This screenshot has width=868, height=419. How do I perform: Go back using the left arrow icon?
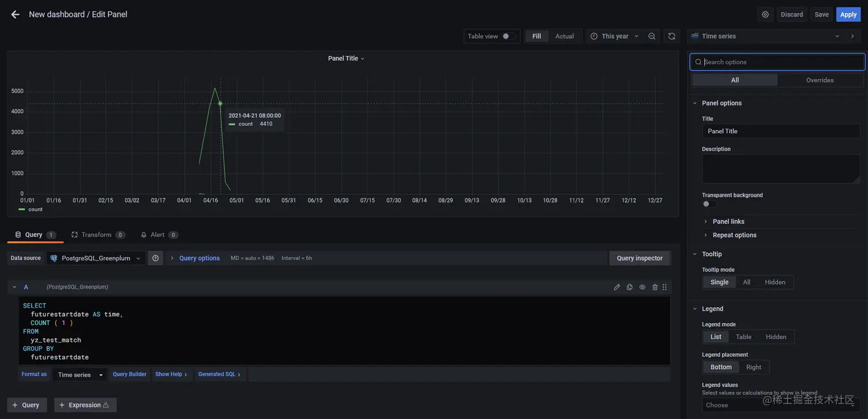(15, 14)
